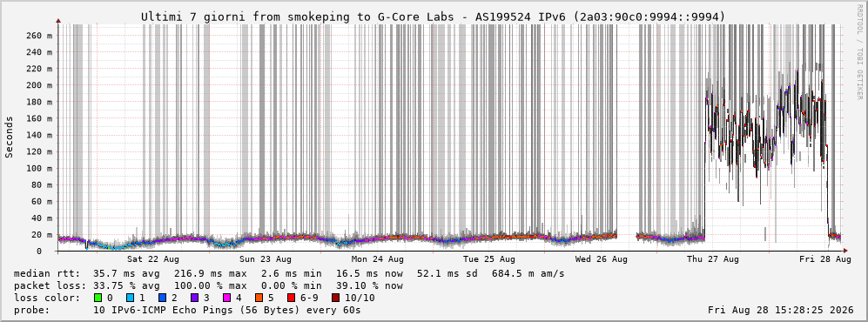Click the red 6-9 loss swatch
The height and width of the screenshot is (322, 868).
293,298
